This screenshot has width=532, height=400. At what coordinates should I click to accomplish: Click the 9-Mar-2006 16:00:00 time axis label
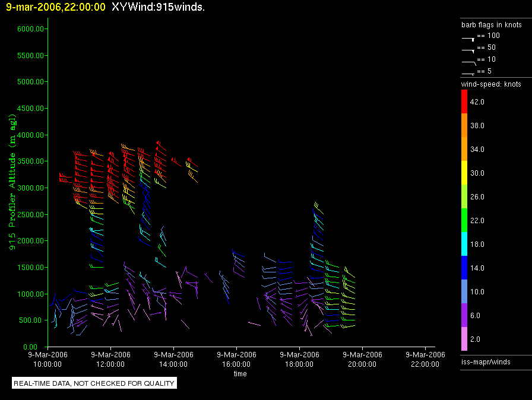[236, 359]
